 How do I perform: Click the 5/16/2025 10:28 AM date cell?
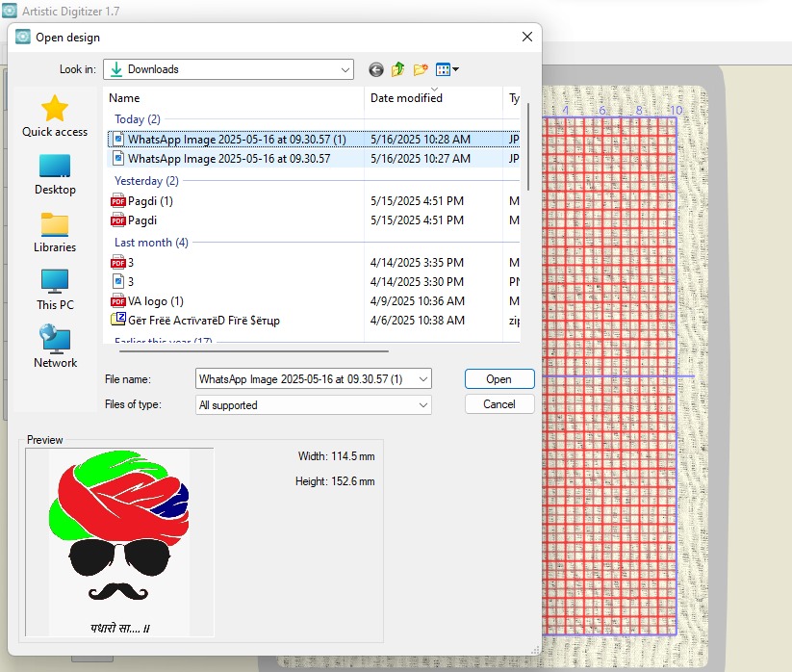pyautogui.click(x=421, y=139)
